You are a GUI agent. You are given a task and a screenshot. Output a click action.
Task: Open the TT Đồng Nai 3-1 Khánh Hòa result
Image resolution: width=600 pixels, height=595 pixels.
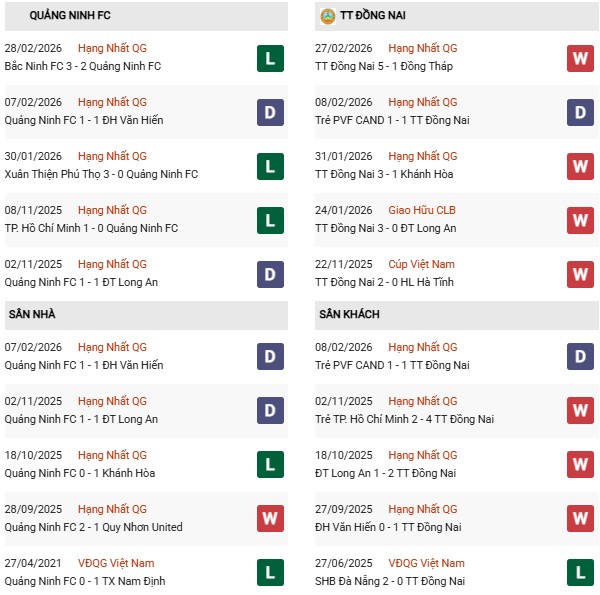[384, 174]
